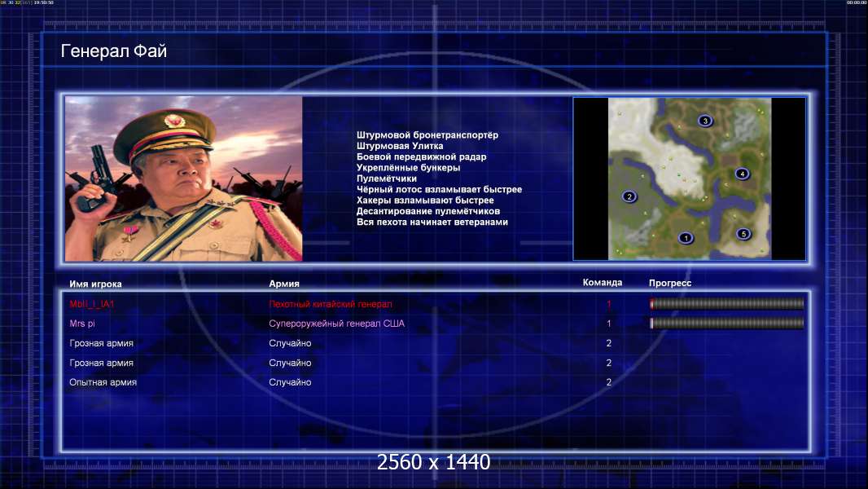Click the 'Команда' column header
The width and height of the screenshot is (868, 489).
(603, 283)
